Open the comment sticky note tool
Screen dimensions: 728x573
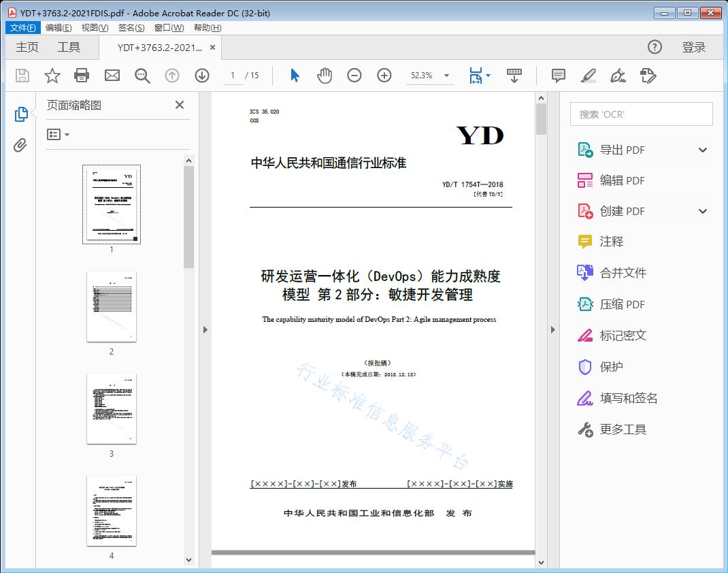pos(557,76)
